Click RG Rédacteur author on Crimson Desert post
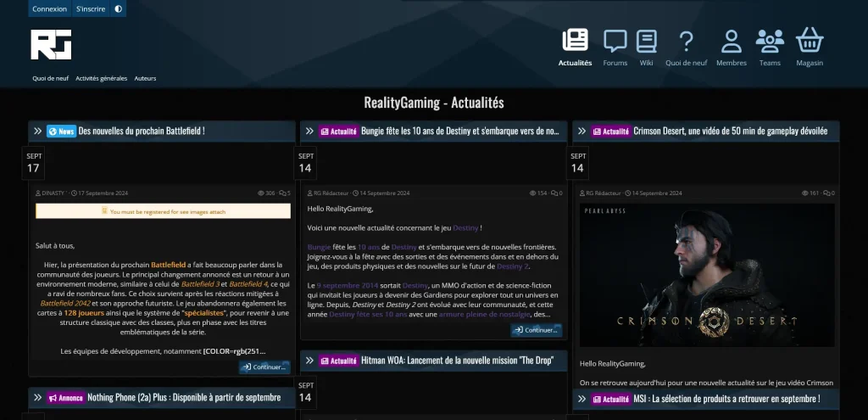 click(x=604, y=193)
